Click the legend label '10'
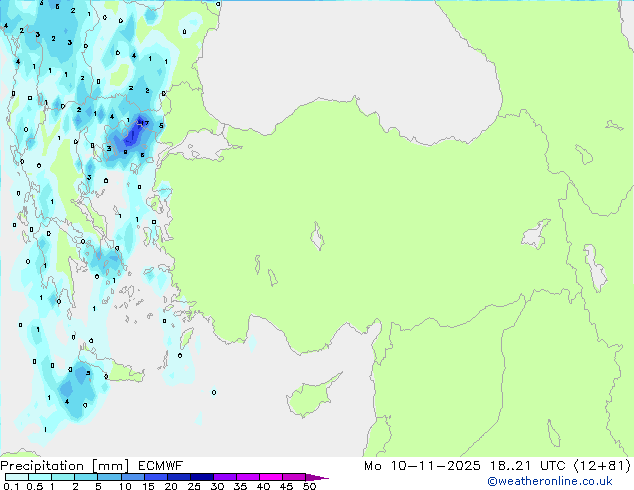Viewport: 634px width, 490px height. [125, 486]
